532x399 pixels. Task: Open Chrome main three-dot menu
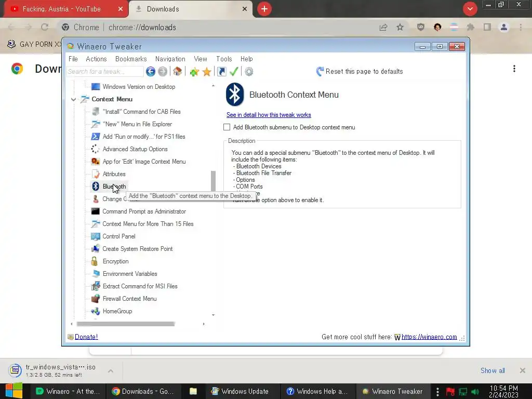[x=521, y=27]
